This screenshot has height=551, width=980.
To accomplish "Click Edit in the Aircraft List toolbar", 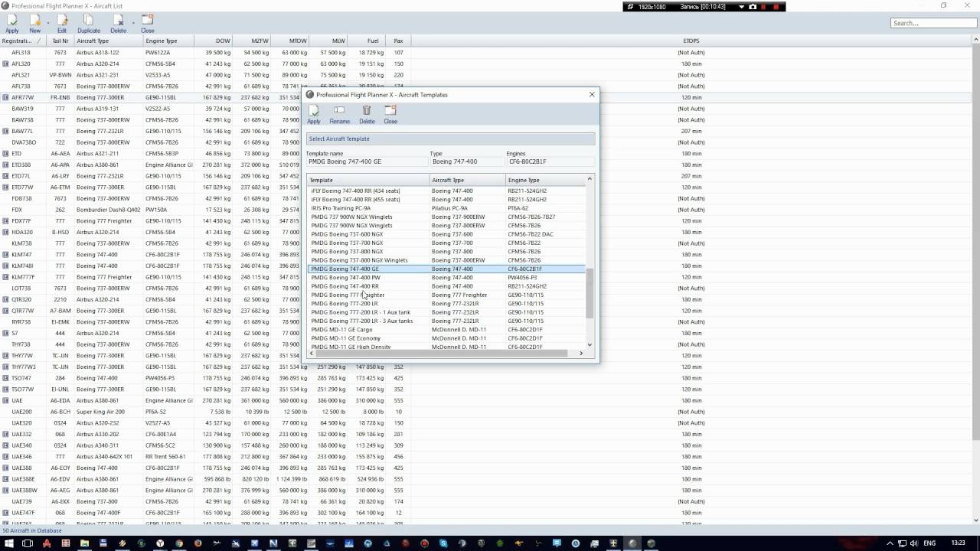I will click(61, 24).
